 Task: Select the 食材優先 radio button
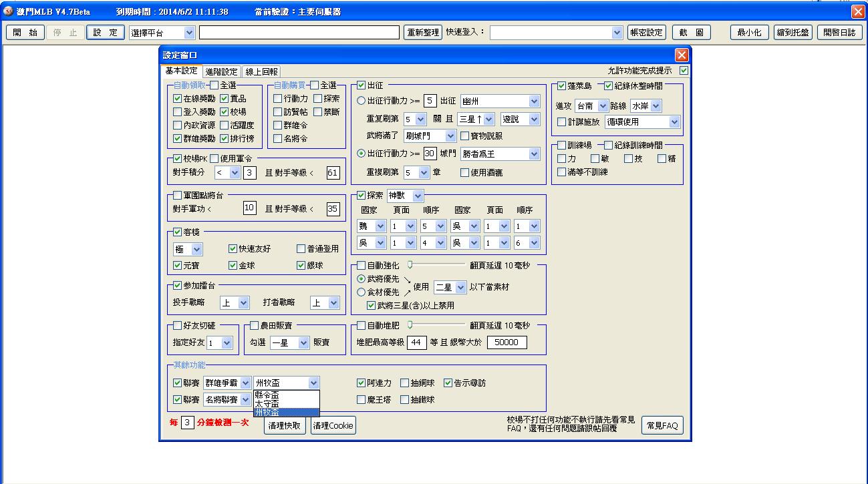point(361,292)
